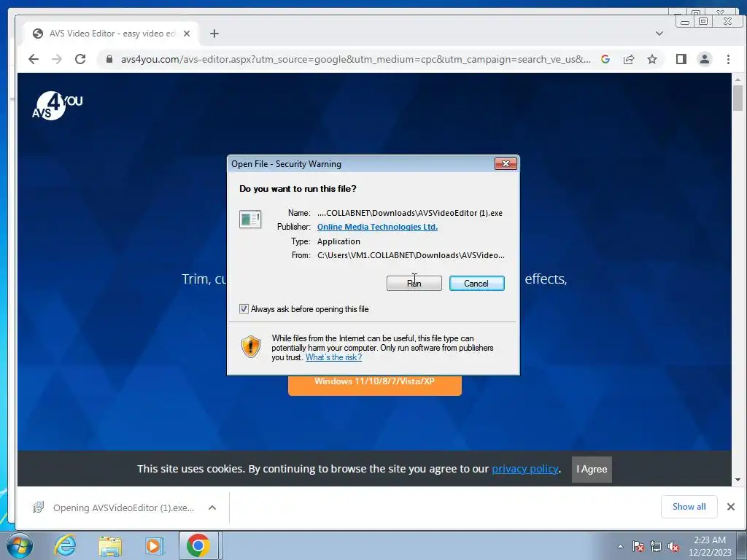
Task: Share this page using share icon
Action: [629, 59]
